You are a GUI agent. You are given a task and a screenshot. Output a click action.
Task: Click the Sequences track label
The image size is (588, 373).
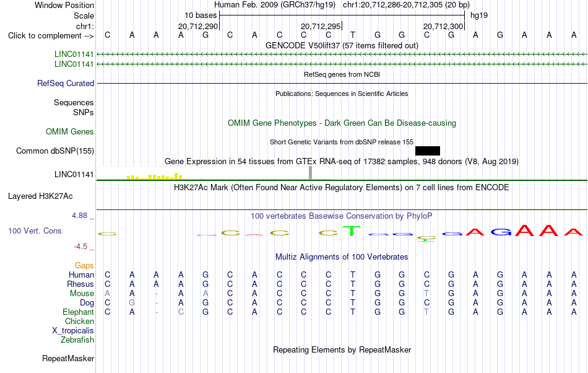point(74,102)
